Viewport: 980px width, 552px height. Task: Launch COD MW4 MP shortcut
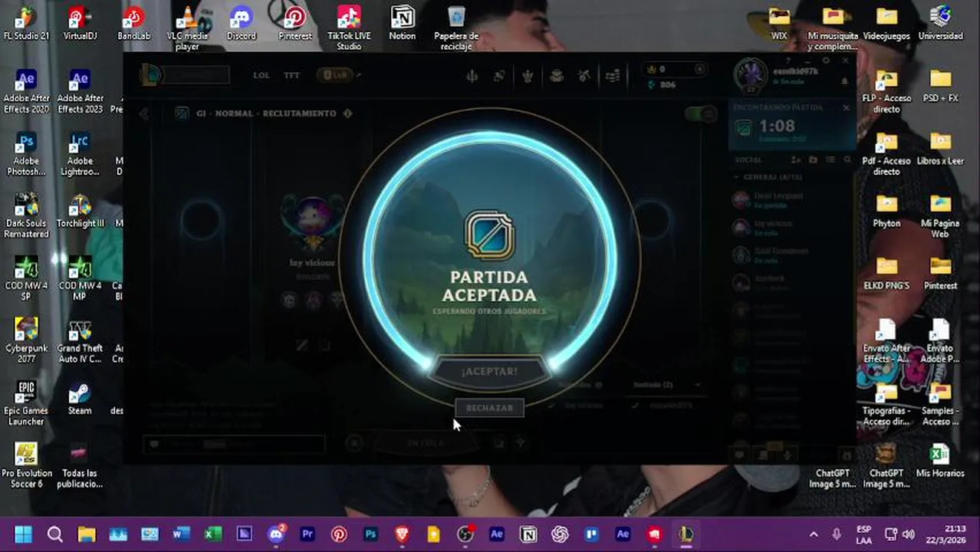click(80, 279)
